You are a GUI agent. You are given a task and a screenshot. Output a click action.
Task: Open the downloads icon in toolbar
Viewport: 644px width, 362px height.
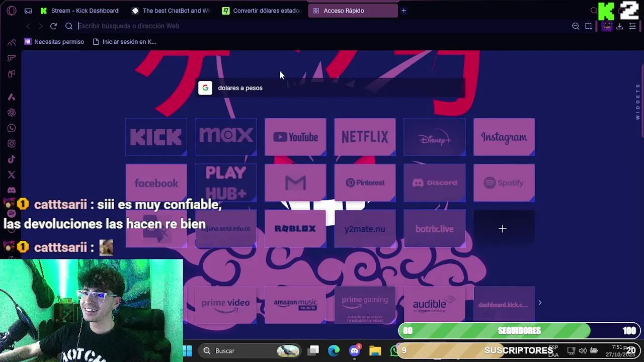[620, 26]
